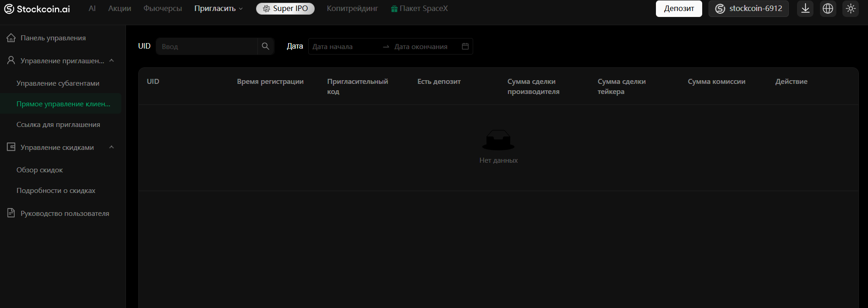The image size is (868, 308).
Task: Open the Копитрейдинг menu item
Action: click(352, 8)
